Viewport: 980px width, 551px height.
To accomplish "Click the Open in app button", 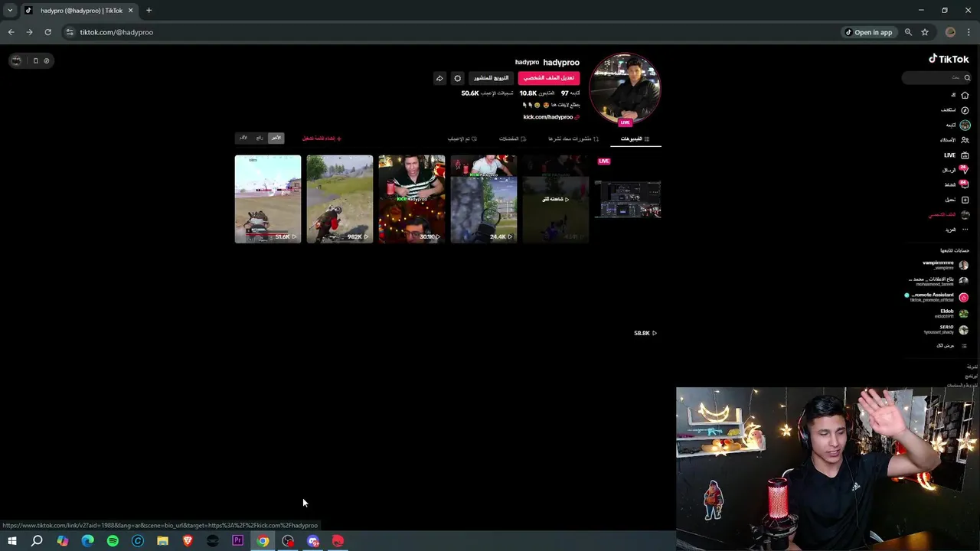I will pyautogui.click(x=869, y=32).
